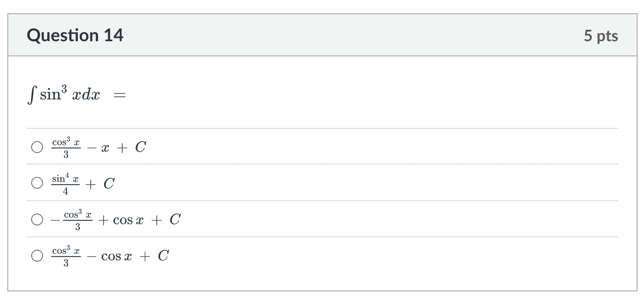The image size is (644, 296).
Task: Choose the sin⁴x/4 + C radio option
Action: 37,183
